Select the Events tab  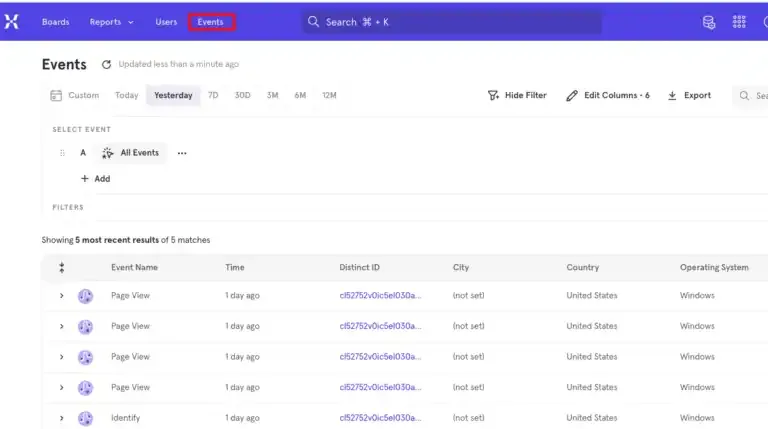(x=211, y=22)
